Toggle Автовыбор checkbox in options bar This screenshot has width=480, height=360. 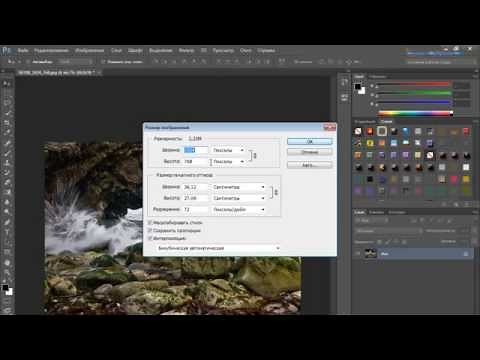pos(28,62)
